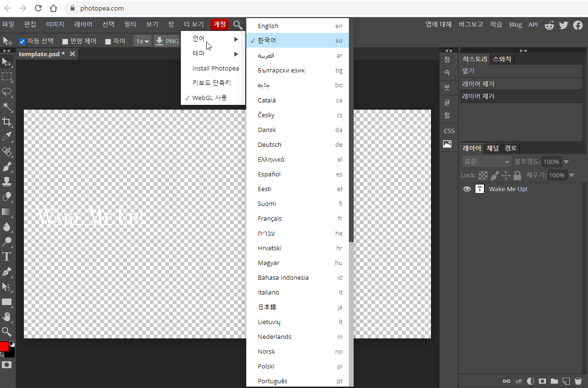Hide the Wake Me Up! layer eye

coord(467,189)
